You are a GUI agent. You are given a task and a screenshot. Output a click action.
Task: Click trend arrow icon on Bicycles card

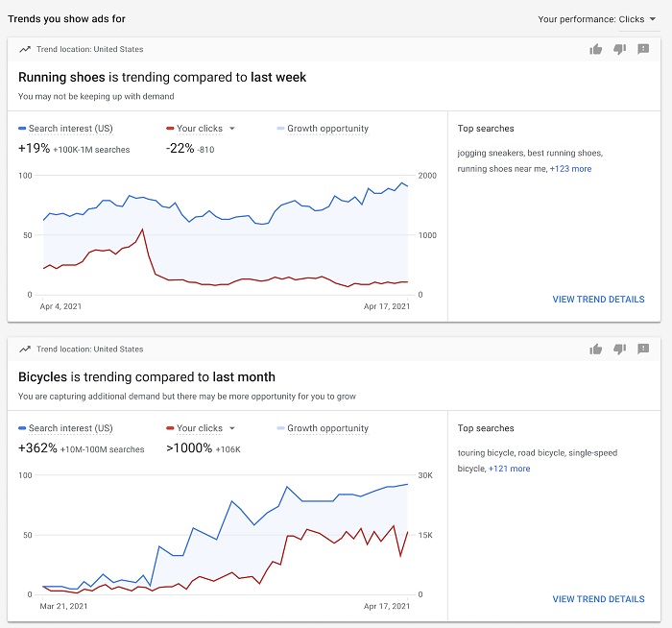(x=25, y=350)
